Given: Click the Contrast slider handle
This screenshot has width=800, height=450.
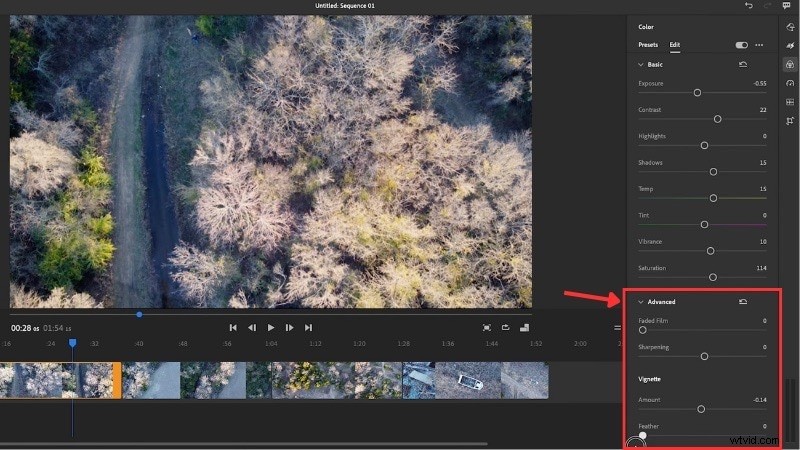Looking at the screenshot, I should coord(717,119).
